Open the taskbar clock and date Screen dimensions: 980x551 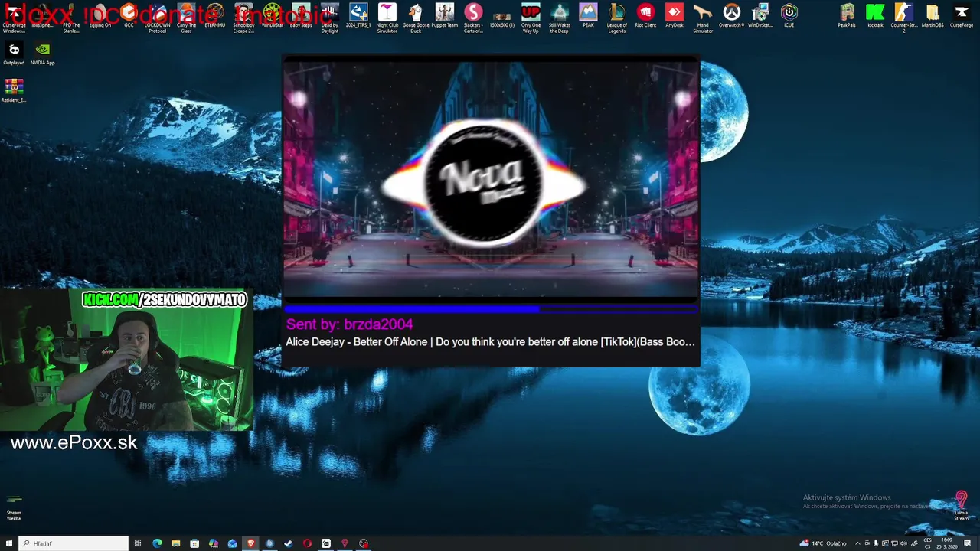pos(949,543)
